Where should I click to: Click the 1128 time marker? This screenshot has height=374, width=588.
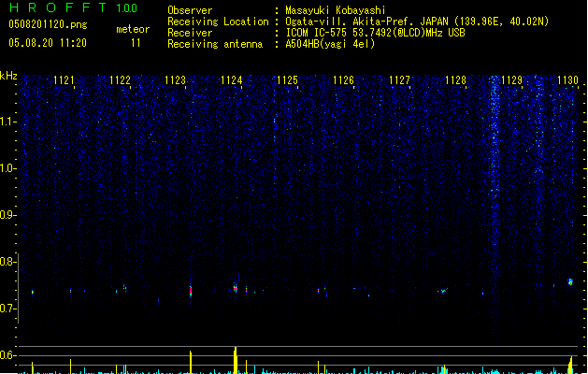tap(455, 80)
